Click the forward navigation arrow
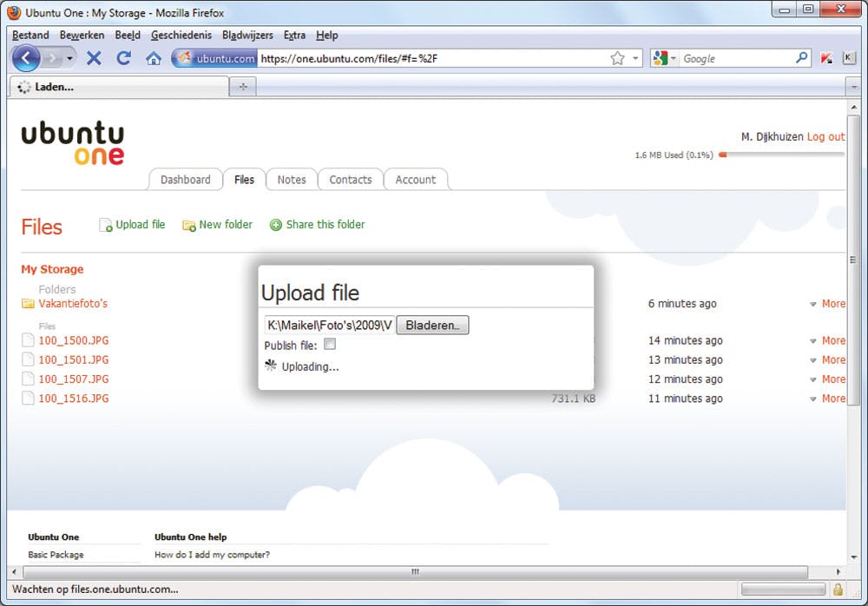868x606 pixels. click(53, 58)
